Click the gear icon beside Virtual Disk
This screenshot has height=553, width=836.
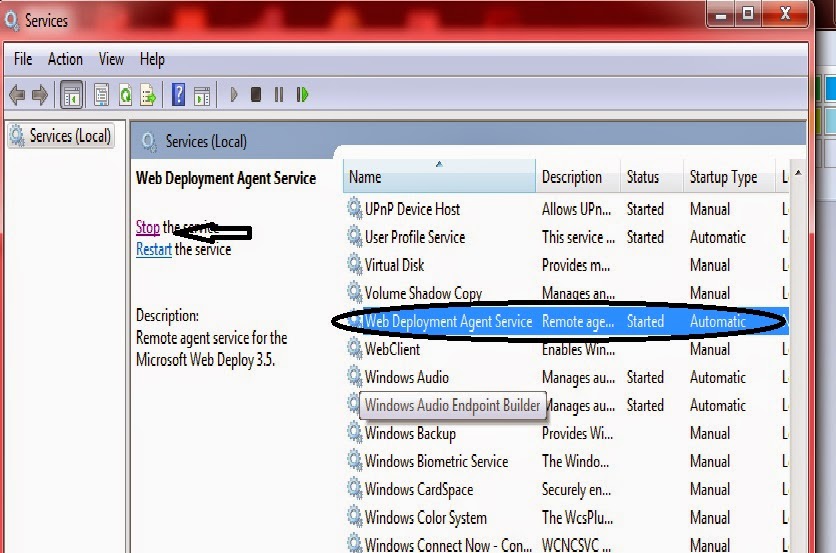click(355, 264)
